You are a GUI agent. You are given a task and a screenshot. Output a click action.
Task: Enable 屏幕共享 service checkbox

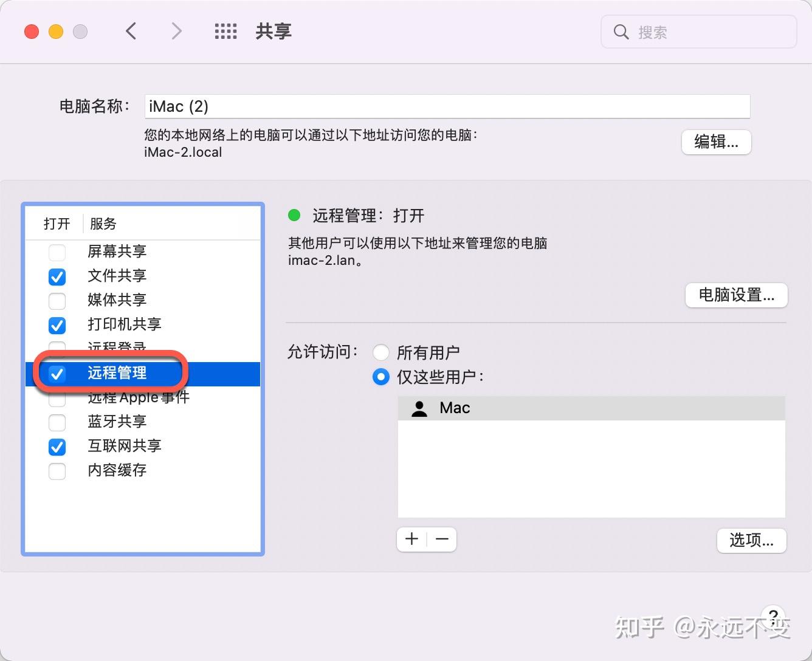57,252
